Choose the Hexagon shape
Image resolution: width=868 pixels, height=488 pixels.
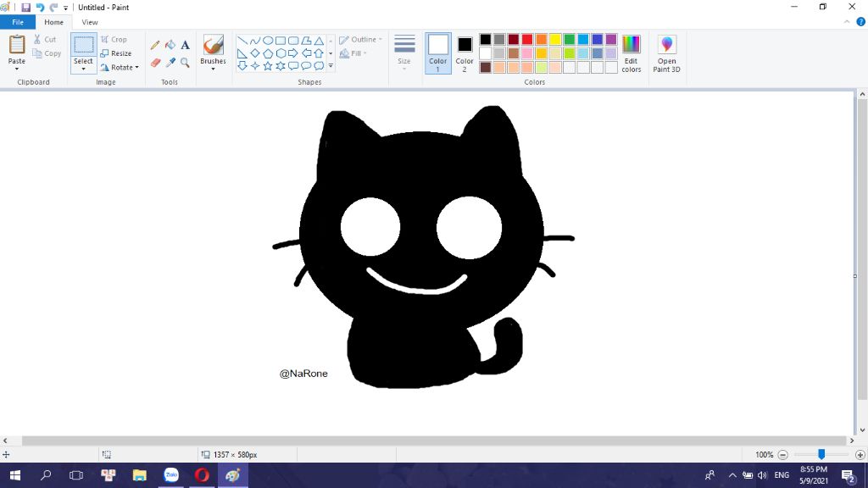click(x=281, y=53)
